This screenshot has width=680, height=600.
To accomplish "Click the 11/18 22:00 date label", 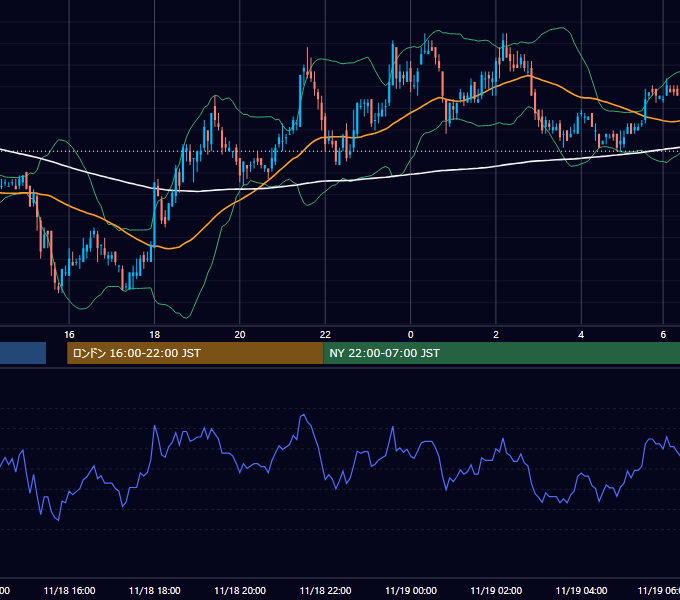I will (325, 590).
